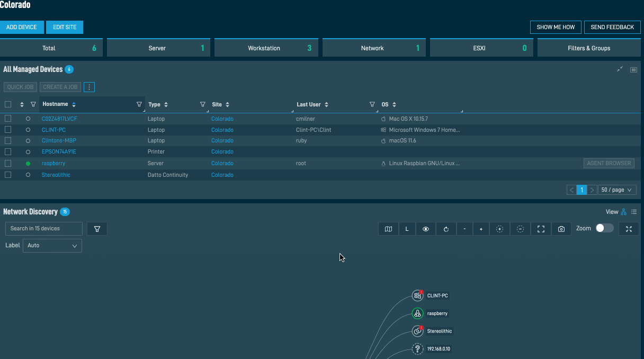Sort by the Type column arrows
The height and width of the screenshot is (359, 644).
pos(166,105)
